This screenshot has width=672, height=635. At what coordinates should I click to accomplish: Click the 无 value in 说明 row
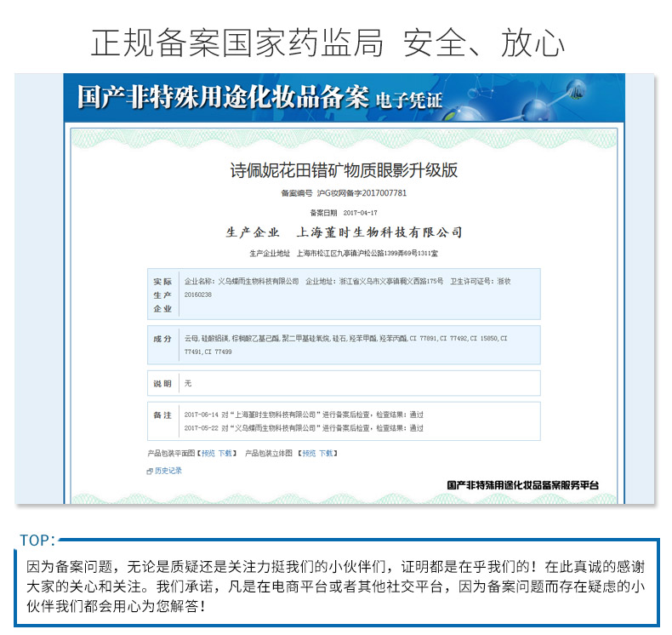(x=188, y=383)
